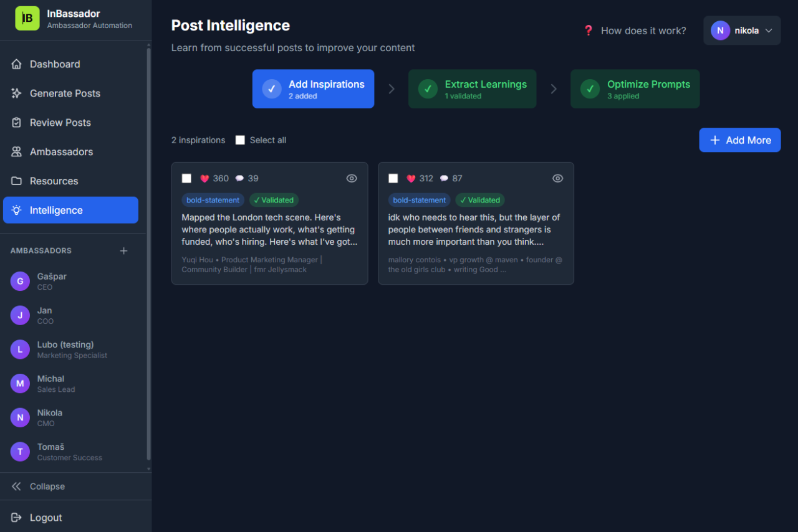Click the red question mark help icon
Viewport: 798px width, 532px height.
tap(588, 31)
